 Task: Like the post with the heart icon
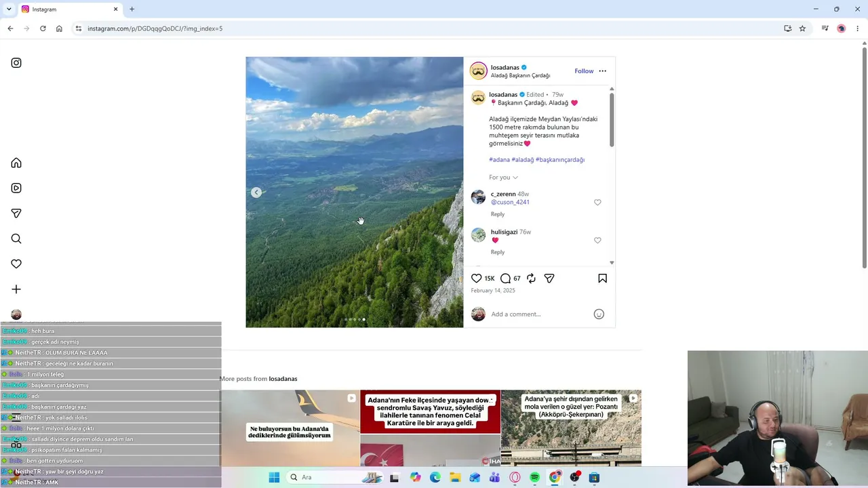pyautogui.click(x=477, y=279)
